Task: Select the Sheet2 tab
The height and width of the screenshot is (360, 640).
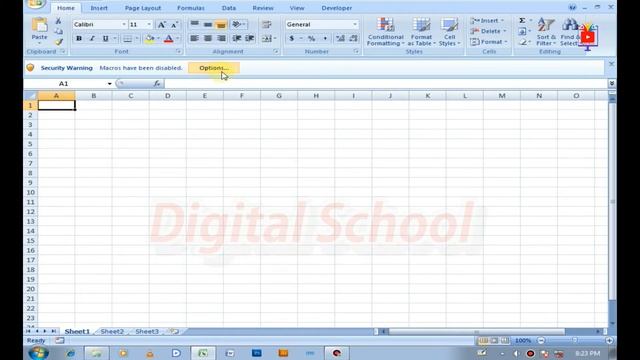Action: click(112, 331)
